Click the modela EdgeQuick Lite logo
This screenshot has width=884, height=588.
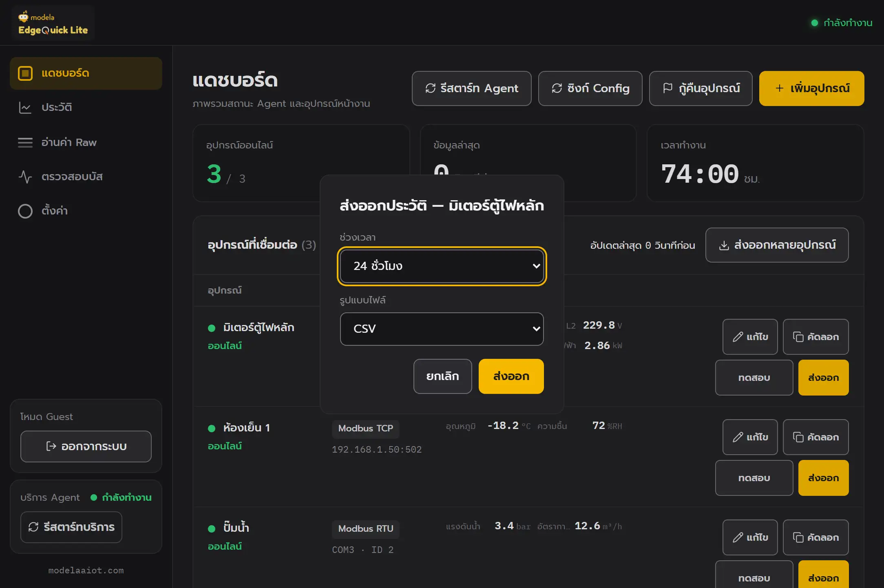pyautogui.click(x=53, y=23)
